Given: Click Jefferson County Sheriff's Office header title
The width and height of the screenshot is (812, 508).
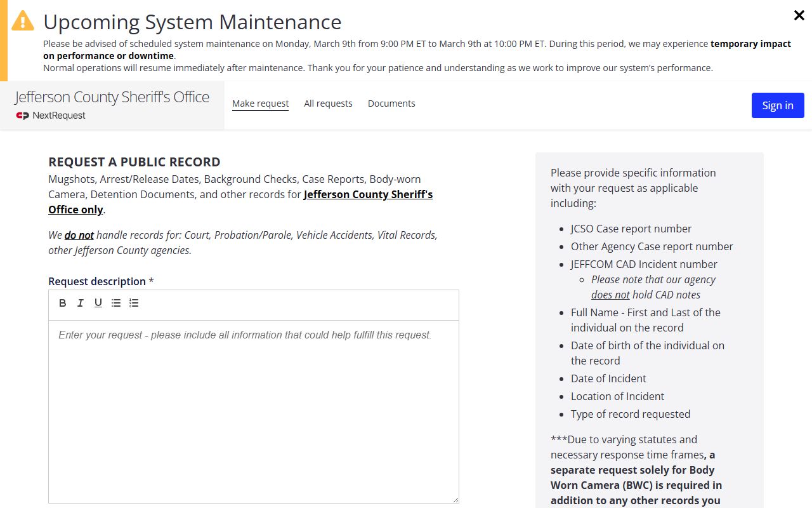Looking at the screenshot, I should pyautogui.click(x=112, y=97).
